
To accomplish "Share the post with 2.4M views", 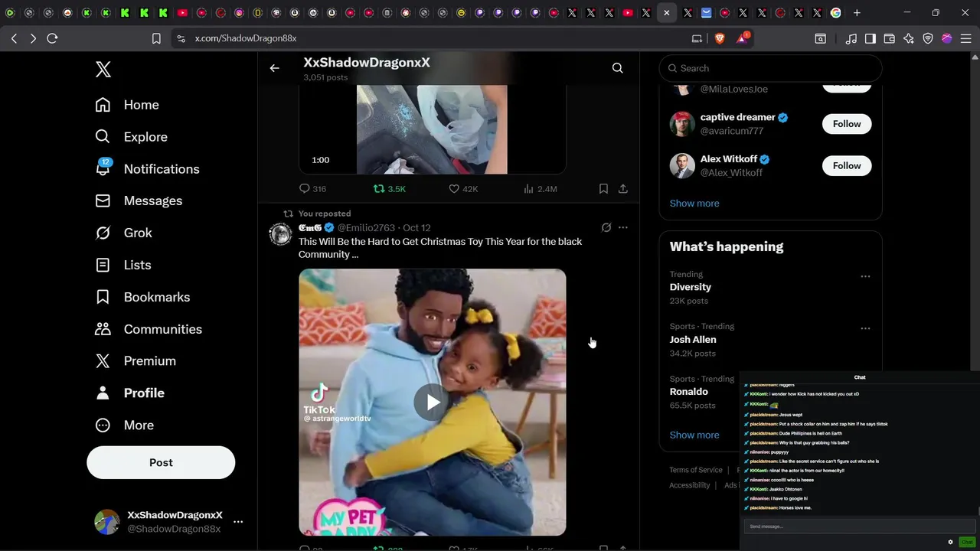I will (623, 188).
